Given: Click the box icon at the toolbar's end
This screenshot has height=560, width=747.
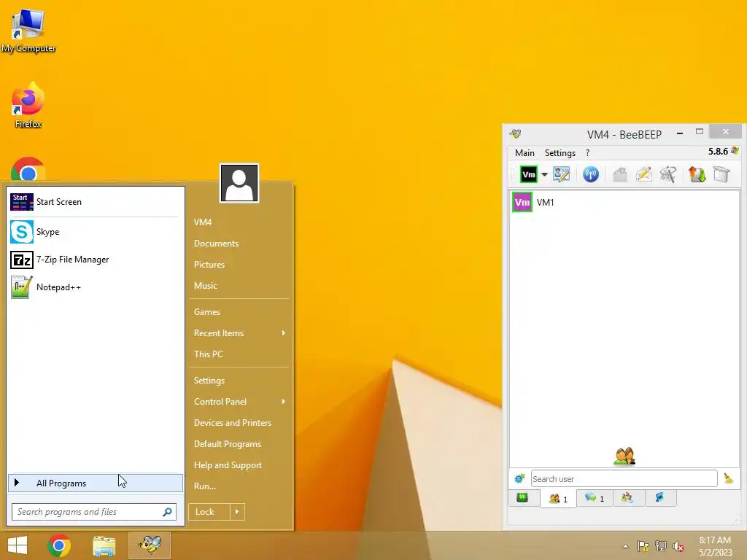Looking at the screenshot, I should 721,174.
